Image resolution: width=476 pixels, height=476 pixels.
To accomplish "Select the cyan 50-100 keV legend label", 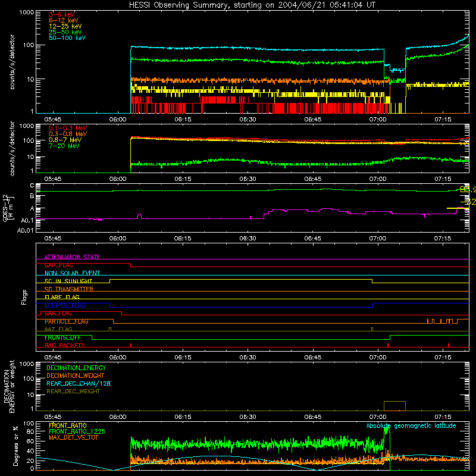I will click(x=67, y=38).
